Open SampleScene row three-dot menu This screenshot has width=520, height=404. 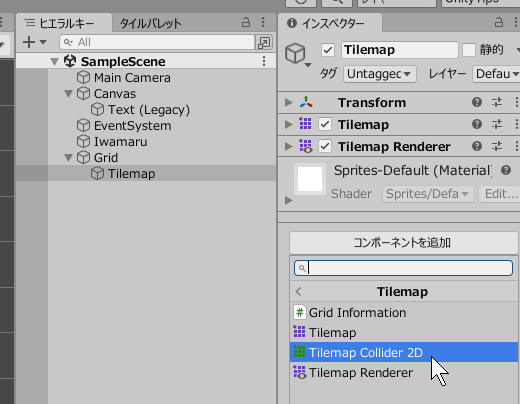coord(264,61)
